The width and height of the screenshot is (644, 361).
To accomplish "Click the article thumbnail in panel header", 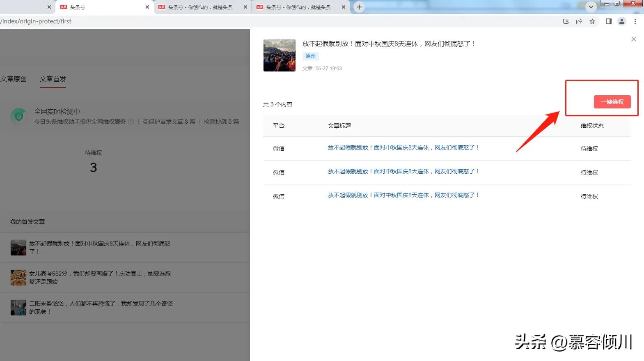I will pyautogui.click(x=279, y=55).
